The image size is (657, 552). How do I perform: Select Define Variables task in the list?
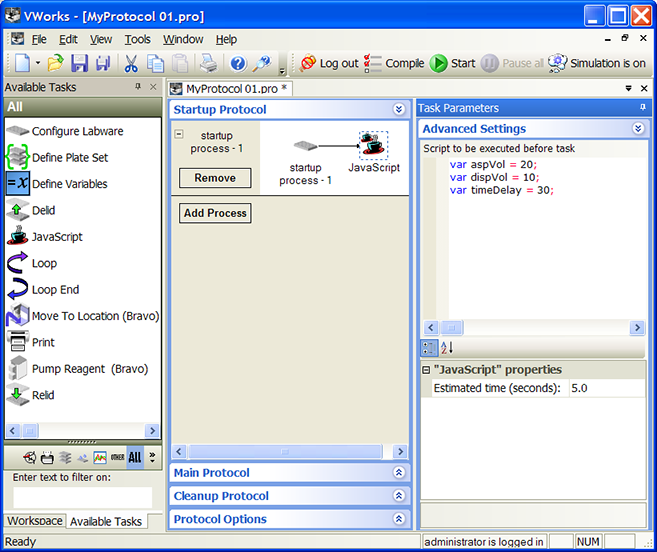(x=69, y=184)
